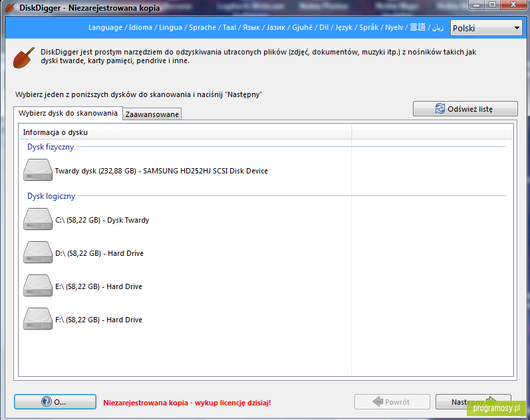Select E:\ (58,22 GB) - Hard Drive
Image resolution: width=530 pixels, height=420 pixels.
click(98, 286)
